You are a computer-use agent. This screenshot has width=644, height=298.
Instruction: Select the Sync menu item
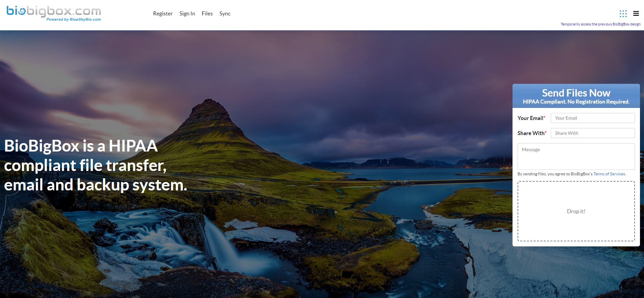225,13
